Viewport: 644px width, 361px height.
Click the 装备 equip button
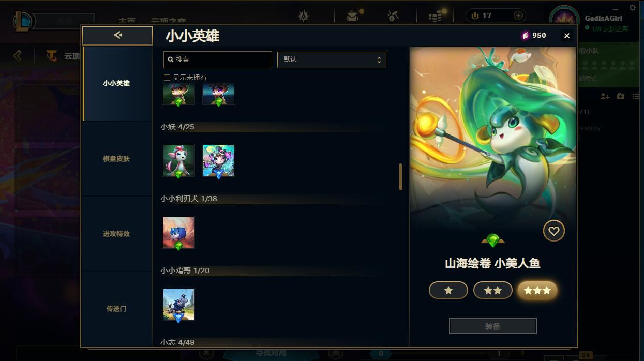tap(493, 326)
